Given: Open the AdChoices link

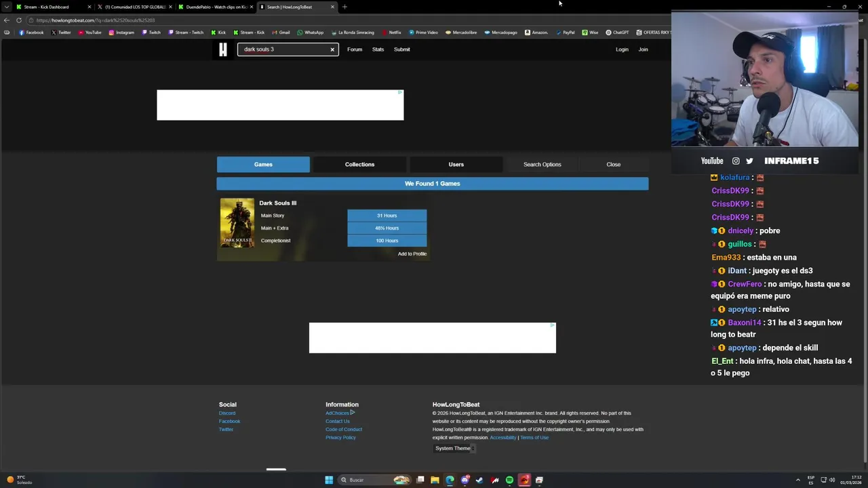Looking at the screenshot, I should pos(340,413).
